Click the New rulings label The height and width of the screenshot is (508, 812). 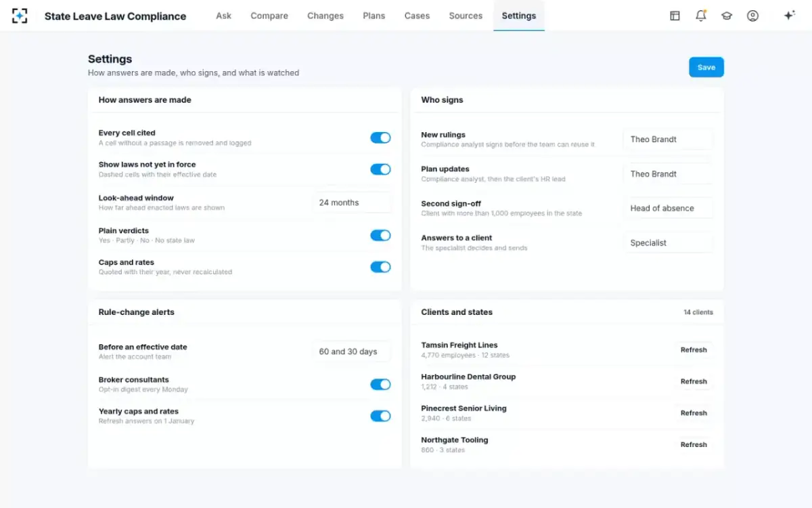point(443,135)
